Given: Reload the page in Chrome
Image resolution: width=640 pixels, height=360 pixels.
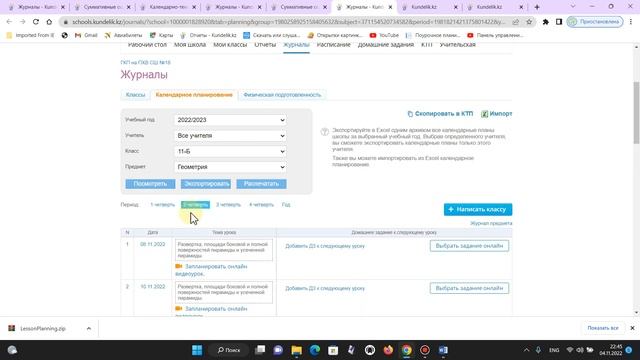Looking at the screenshot, I should click(36, 22).
